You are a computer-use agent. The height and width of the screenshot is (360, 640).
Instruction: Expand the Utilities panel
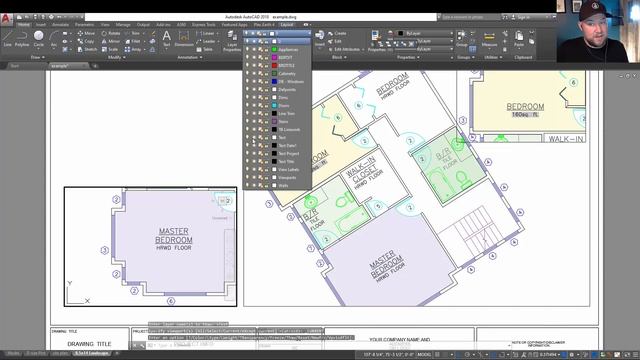493,58
